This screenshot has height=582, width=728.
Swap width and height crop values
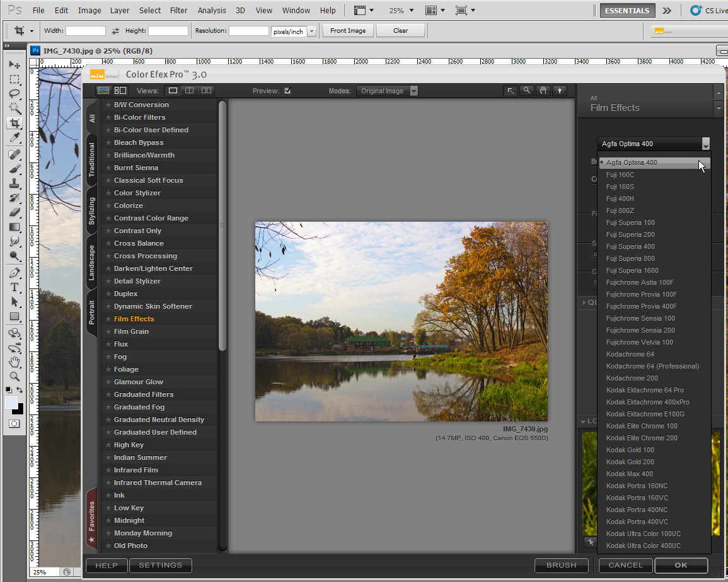click(115, 31)
